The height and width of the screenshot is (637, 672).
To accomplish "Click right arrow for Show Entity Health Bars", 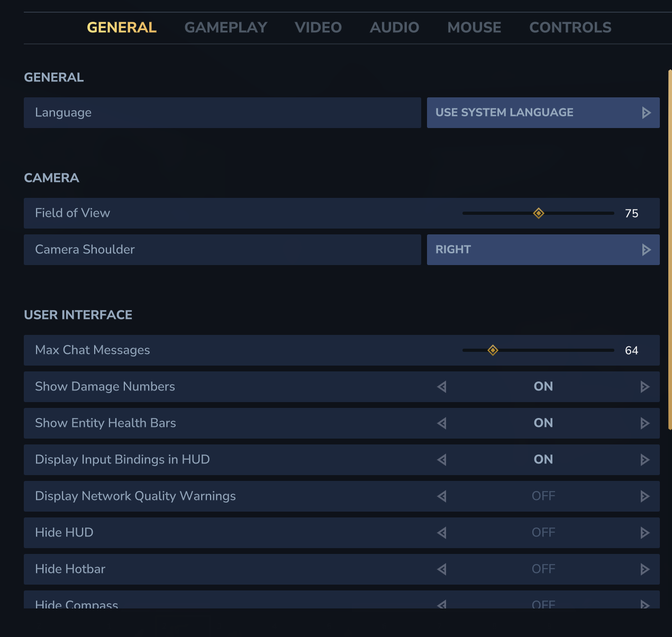I will click(x=644, y=423).
